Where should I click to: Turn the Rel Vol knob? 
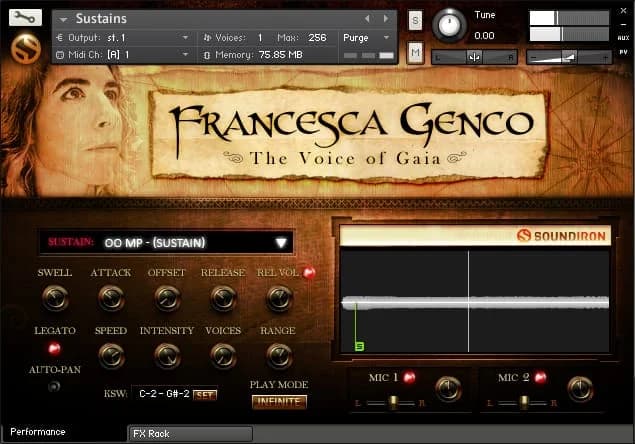279,298
